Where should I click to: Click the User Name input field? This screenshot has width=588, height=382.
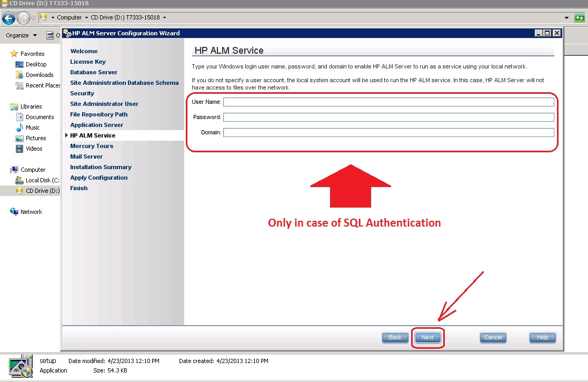coord(388,102)
